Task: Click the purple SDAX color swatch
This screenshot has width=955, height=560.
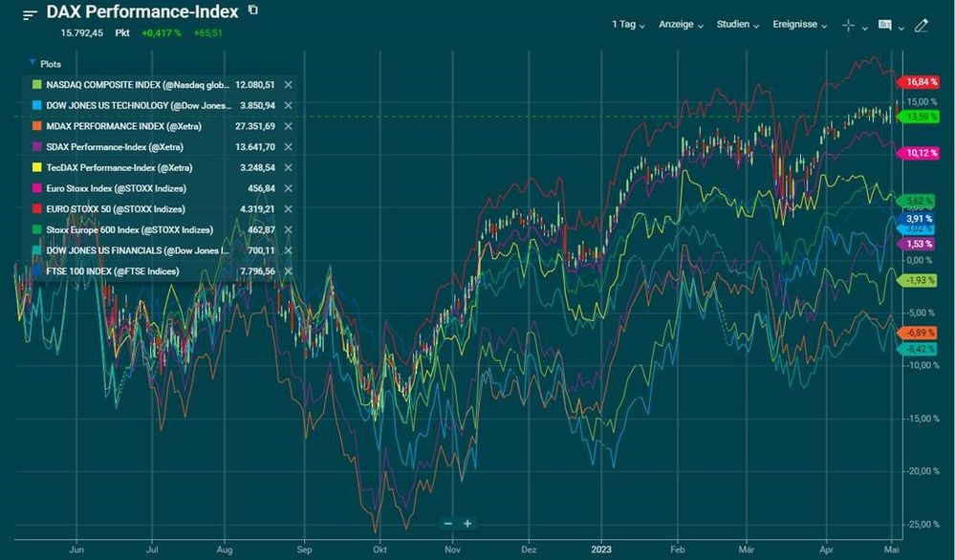Action: (36, 147)
